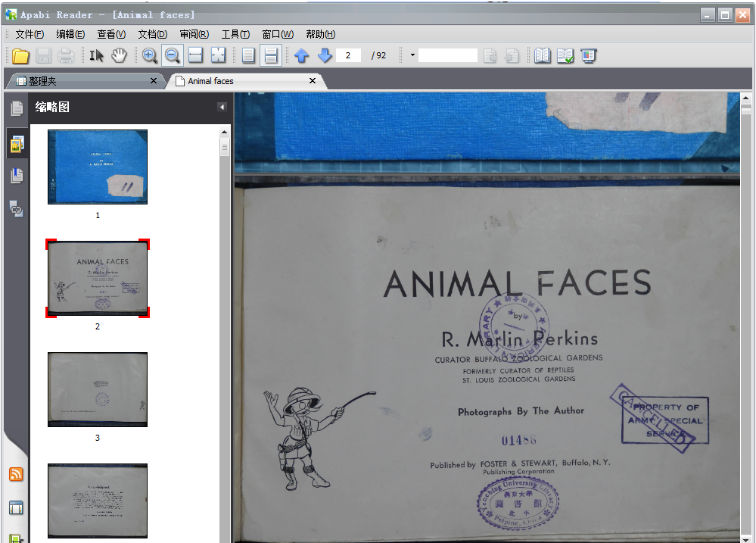Switch to single page view

click(248, 55)
